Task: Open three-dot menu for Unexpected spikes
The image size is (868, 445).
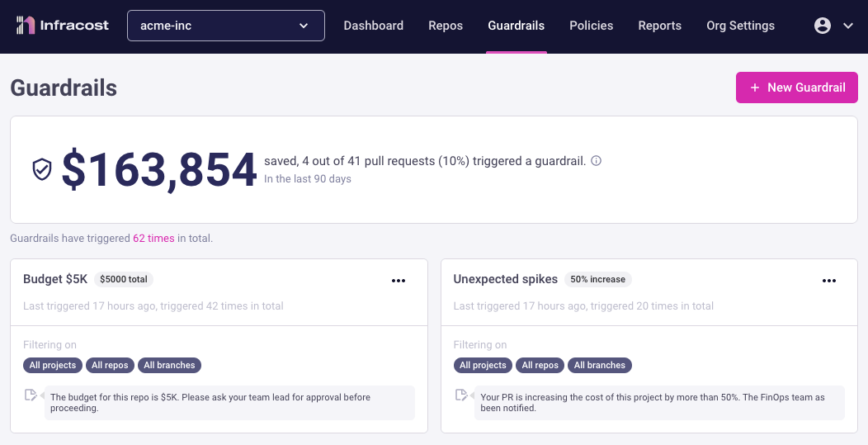Action: (828, 281)
